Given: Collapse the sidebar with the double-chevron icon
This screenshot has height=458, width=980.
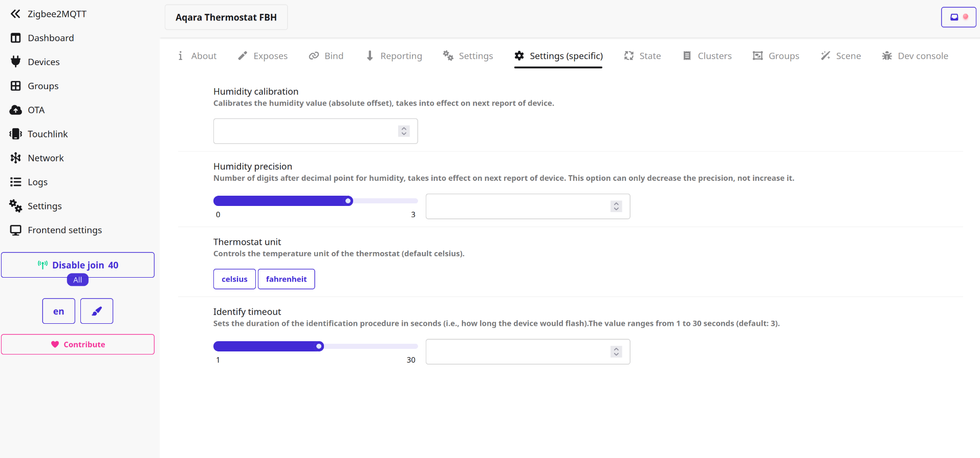Looking at the screenshot, I should coord(15,14).
